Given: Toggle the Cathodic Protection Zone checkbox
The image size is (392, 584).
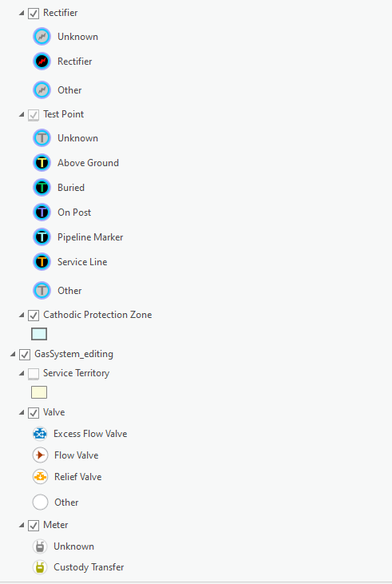Looking at the screenshot, I should point(34,316).
